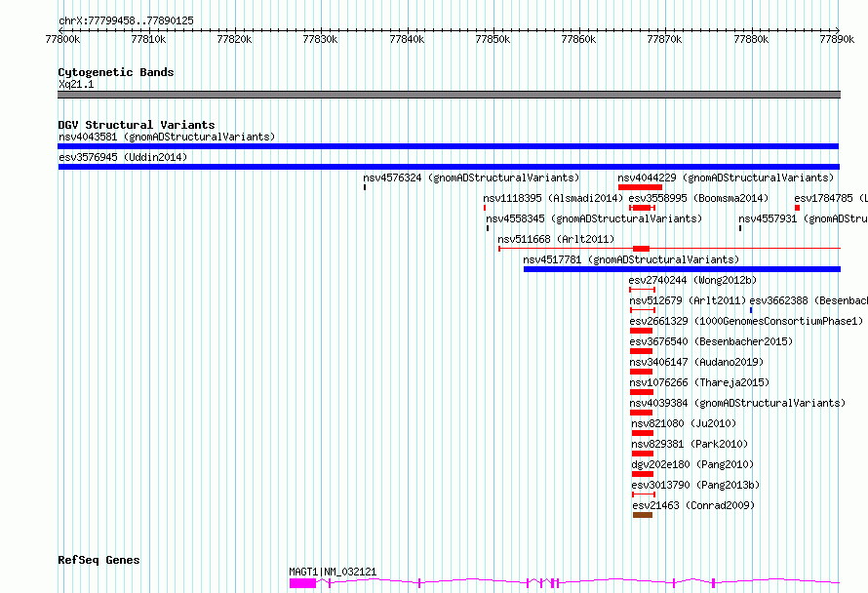Screen dimensions: 868x593
Task: Click the Xq21.1 band label
Action: 76,84
